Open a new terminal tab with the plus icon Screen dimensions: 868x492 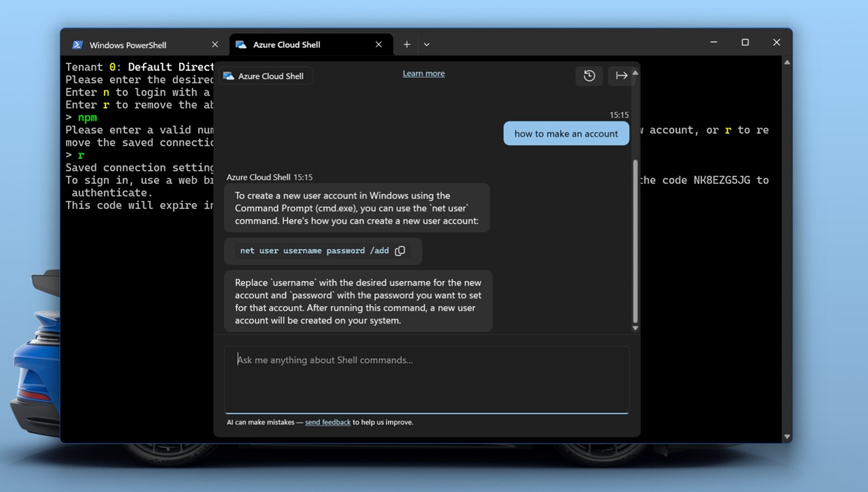407,44
